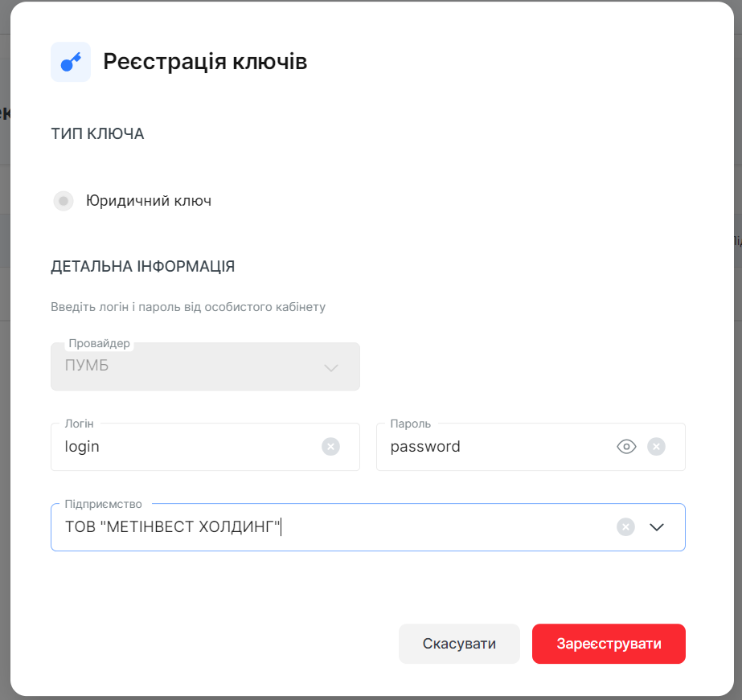
Task: Show password using the eye icon
Action: (x=626, y=447)
